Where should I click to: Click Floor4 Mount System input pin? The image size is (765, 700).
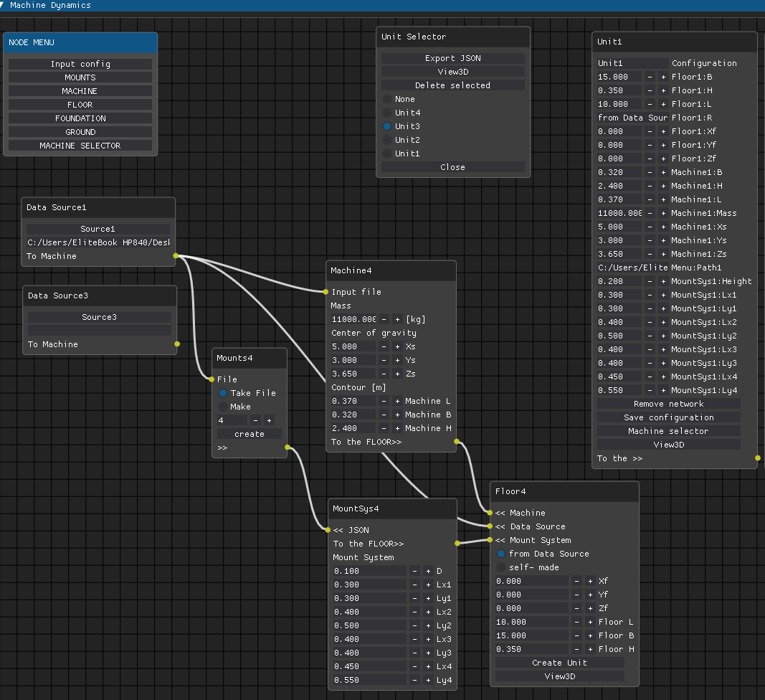(x=490, y=540)
